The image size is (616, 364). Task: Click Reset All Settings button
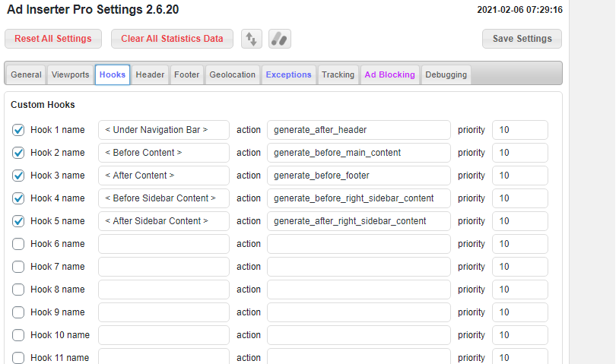tap(53, 39)
